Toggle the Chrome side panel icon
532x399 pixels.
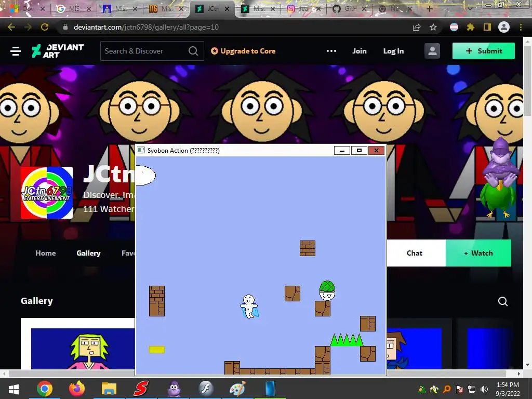point(487,27)
